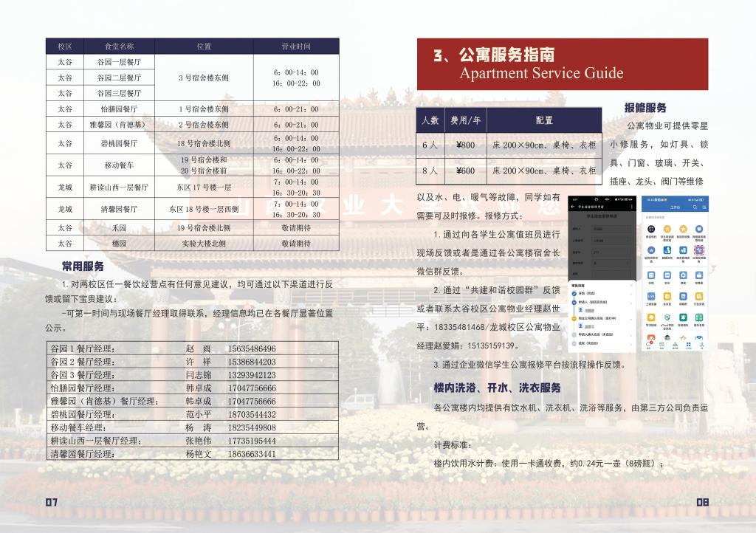Click the '东区 17 号楼一层' location cell
The image size is (756, 533).
[x=204, y=188]
